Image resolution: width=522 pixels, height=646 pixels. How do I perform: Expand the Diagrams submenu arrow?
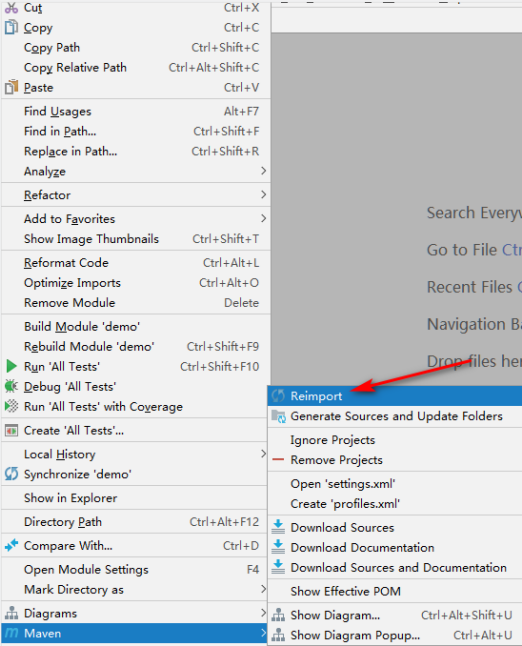tap(264, 613)
